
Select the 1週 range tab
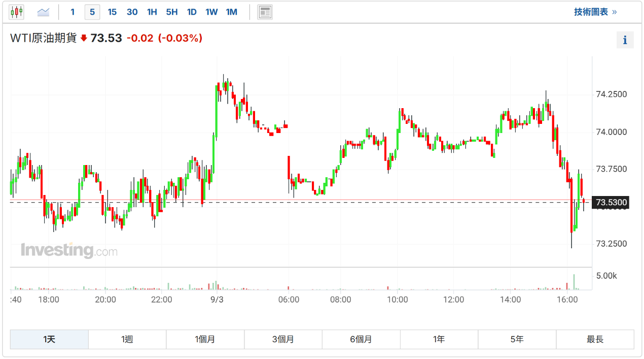pyautogui.click(x=127, y=339)
